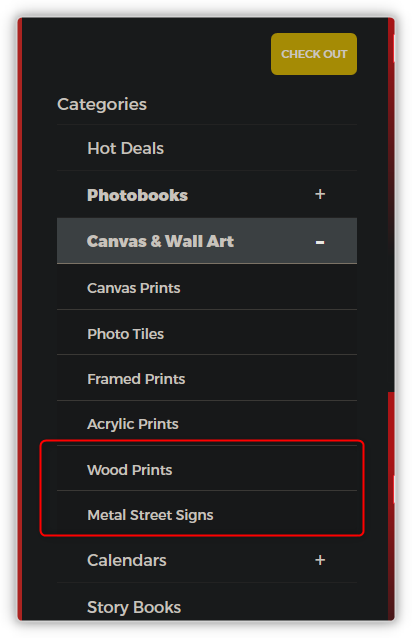Choose Framed Prints from the list
This screenshot has height=638, width=412.
pyautogui.click(x=136, y=379)
